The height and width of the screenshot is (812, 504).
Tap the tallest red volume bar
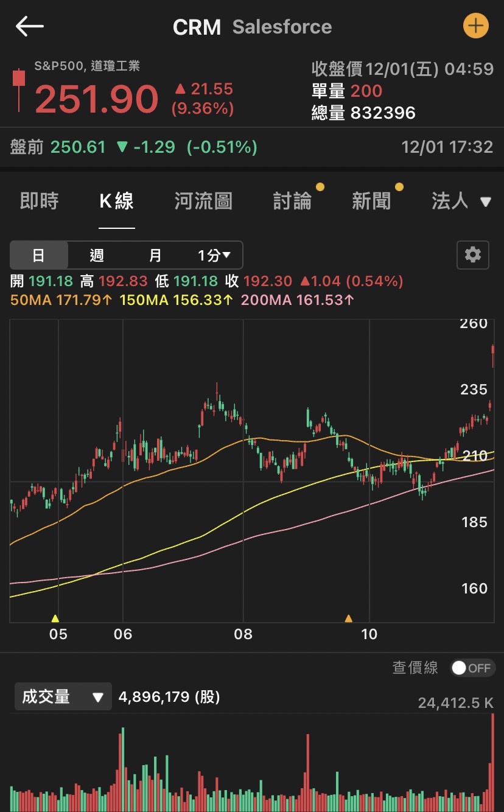(492, 761)
